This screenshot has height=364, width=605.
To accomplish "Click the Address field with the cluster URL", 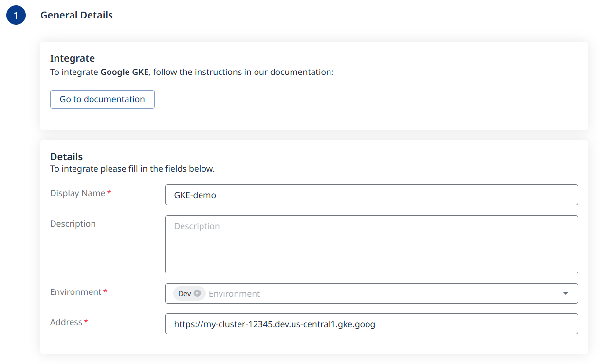I will tap(371, 324).
